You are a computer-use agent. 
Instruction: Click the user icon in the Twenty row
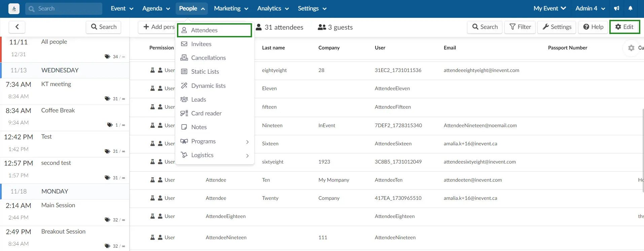pos(160,198)
